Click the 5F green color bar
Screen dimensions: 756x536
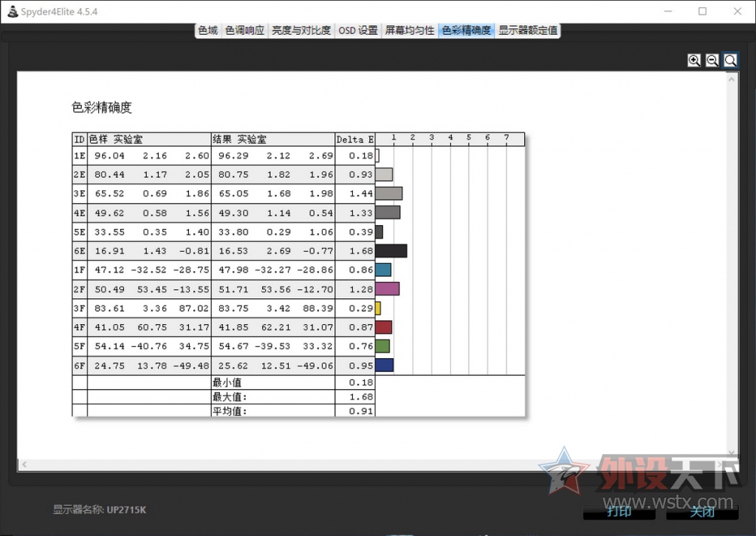(x=383, y=346)
